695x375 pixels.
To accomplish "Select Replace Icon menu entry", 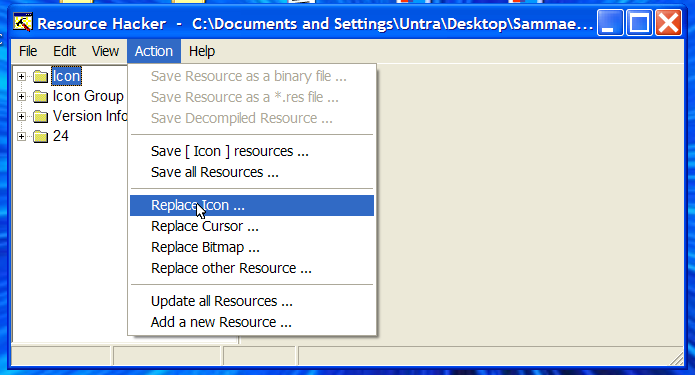I will [252, 205].
